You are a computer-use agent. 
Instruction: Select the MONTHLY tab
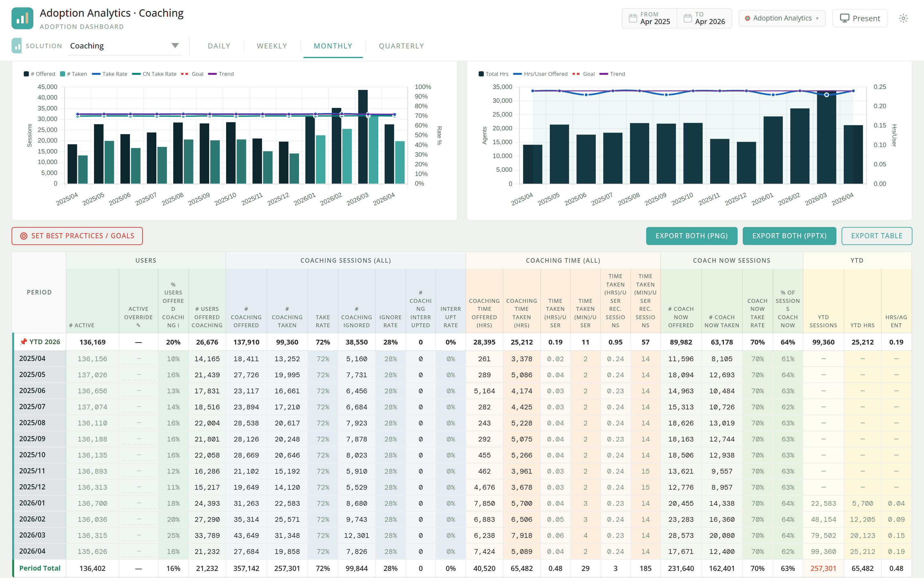click(x=333, y=46)
